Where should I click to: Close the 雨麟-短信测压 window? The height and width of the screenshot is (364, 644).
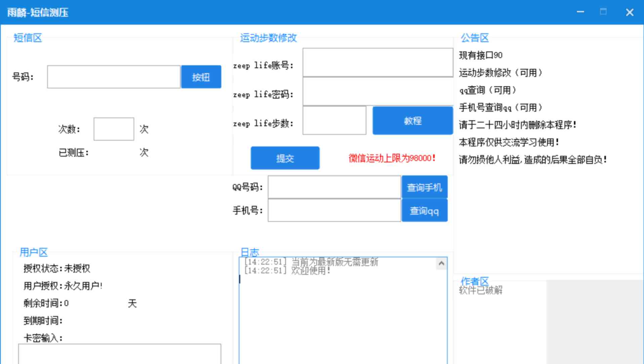pyautogui.click(x=630, y=12)
